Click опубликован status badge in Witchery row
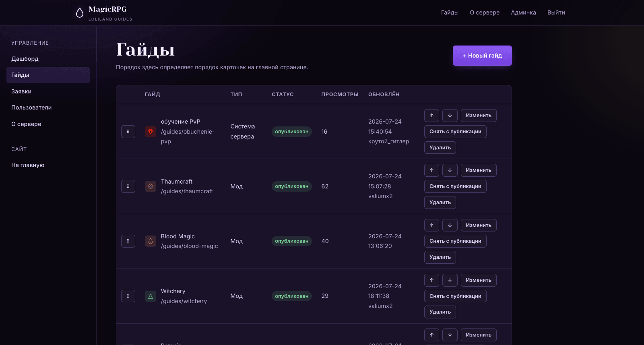 tap(292, 296)
